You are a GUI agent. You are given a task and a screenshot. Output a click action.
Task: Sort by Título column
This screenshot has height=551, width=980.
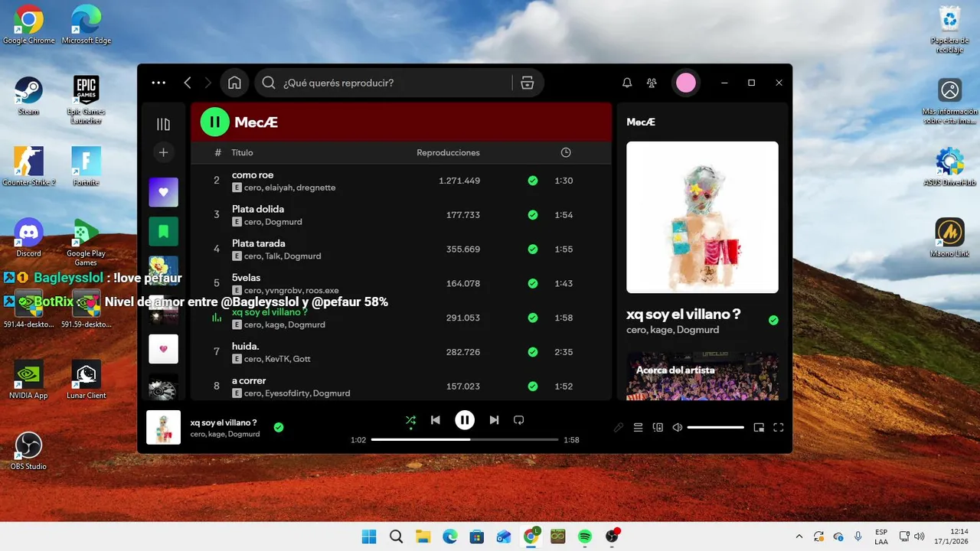point(243,153)
